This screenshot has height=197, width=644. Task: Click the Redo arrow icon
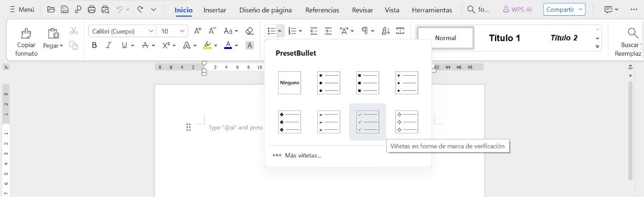tap(140, 10)
